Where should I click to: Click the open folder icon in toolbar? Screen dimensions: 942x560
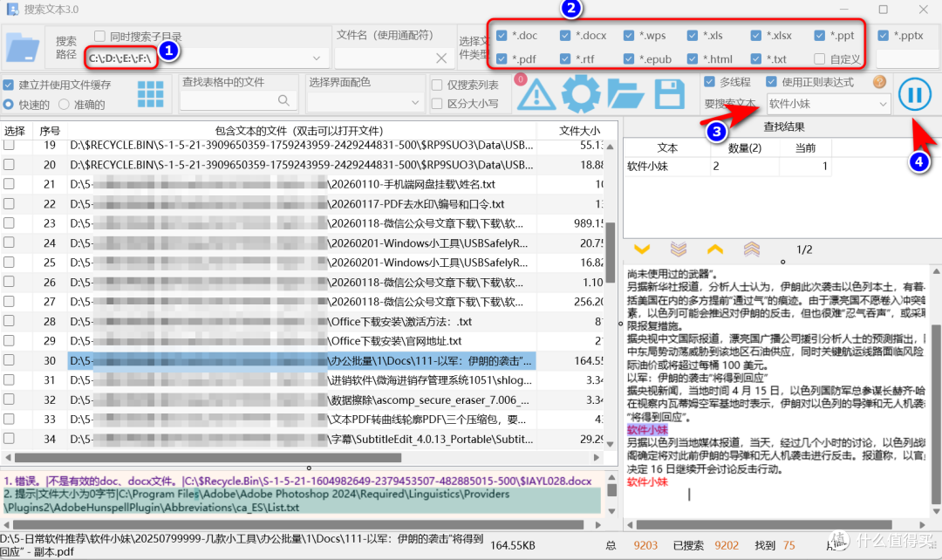click(x=625, y=93)
